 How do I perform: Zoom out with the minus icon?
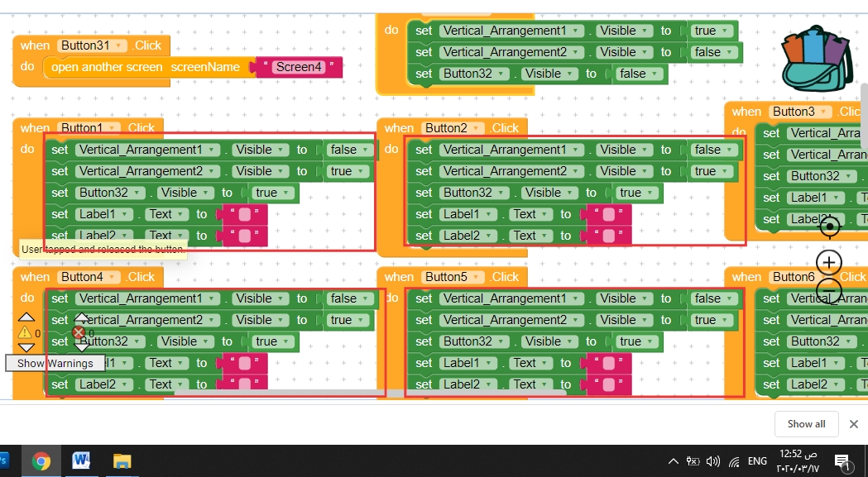click(x=829, y=290)
